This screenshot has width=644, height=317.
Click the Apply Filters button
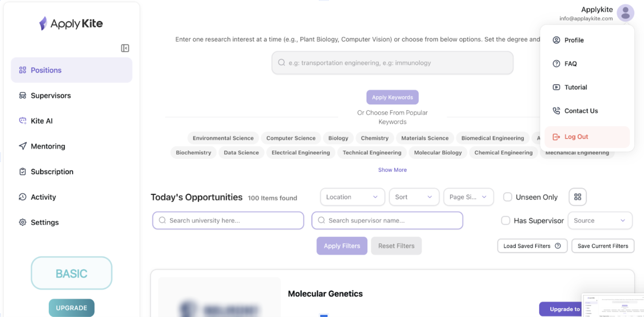coord(342,246)
